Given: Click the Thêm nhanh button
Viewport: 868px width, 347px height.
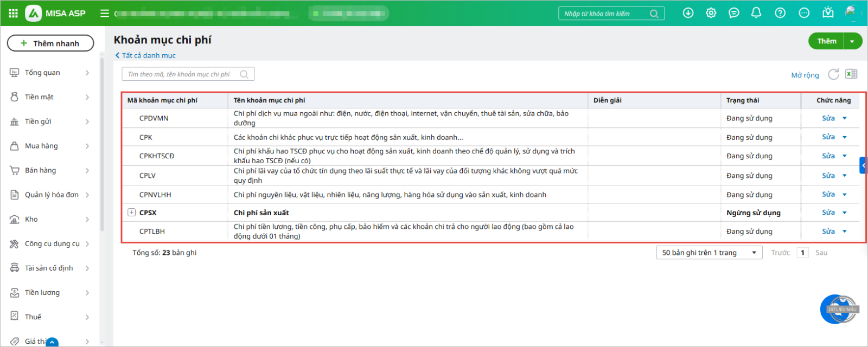Looking at the screenshot, I should point(50,43).
